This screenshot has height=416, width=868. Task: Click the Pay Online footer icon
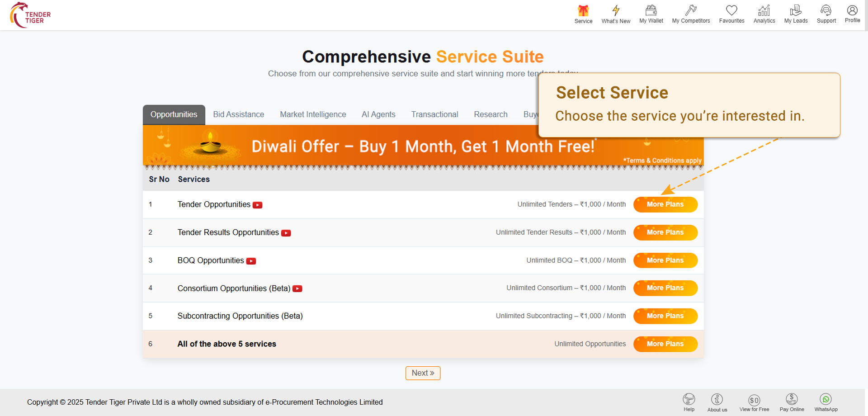[792, 399]
